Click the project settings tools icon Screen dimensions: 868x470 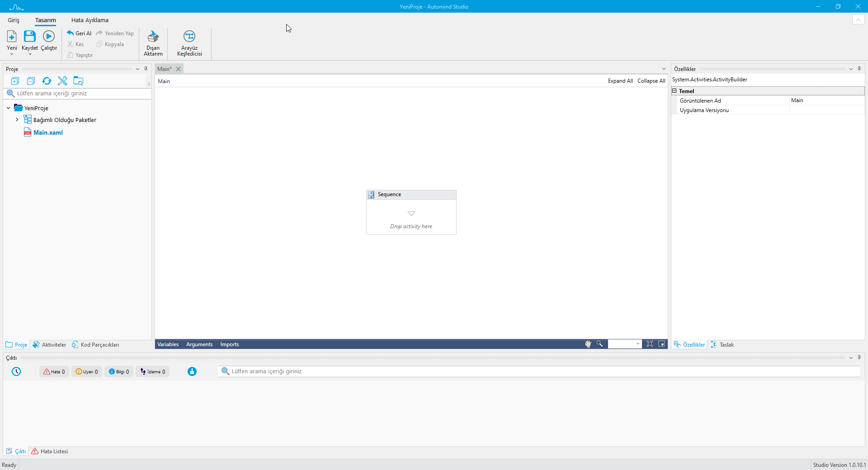click(62, 81)
